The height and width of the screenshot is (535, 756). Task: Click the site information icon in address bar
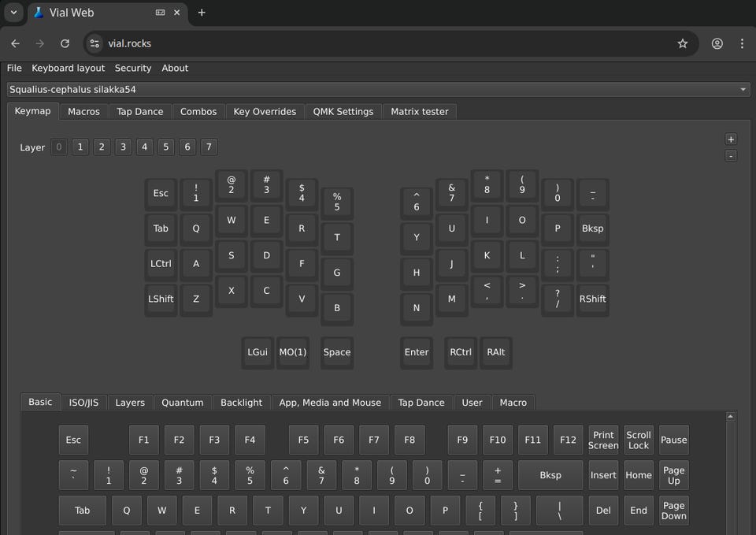coord(94,44)
